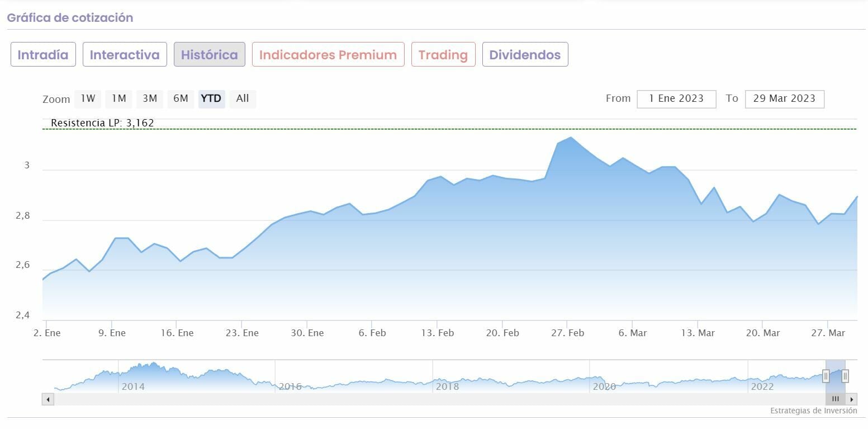
Task: Set zoom range to 1M
Action: point(118,99)
